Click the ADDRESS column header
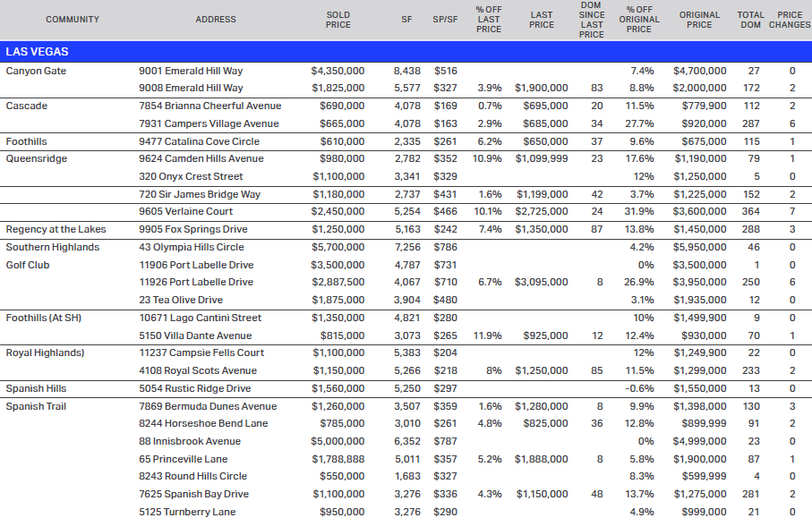The width and height of the screenshot is (812, 518). (x=215, y=19)
